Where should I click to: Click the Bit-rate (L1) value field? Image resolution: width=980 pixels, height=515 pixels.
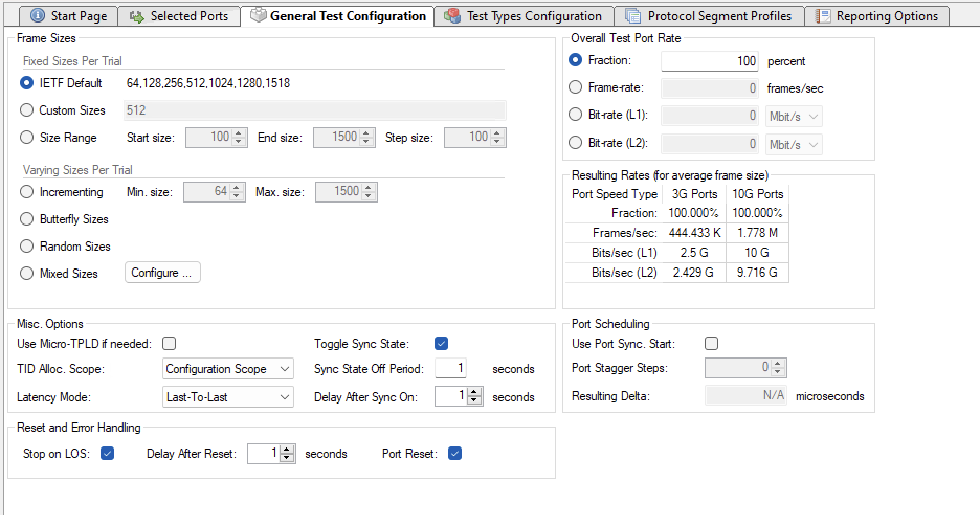click(710, 116)
